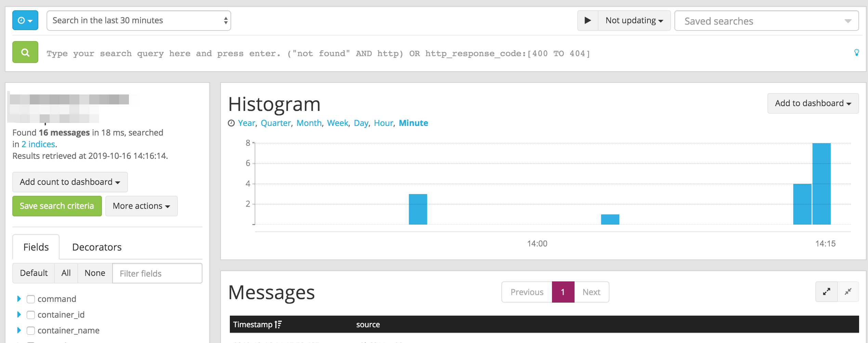Open the 'Search in the last 30 minutes' selector
This screenshot has width=868, height=343.
coord(139,21)
